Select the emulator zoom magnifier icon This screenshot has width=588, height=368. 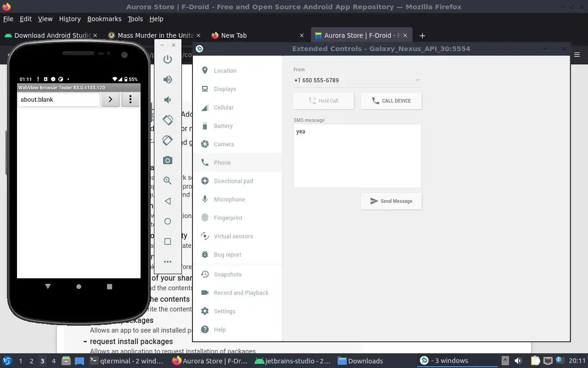coord(168,181)
